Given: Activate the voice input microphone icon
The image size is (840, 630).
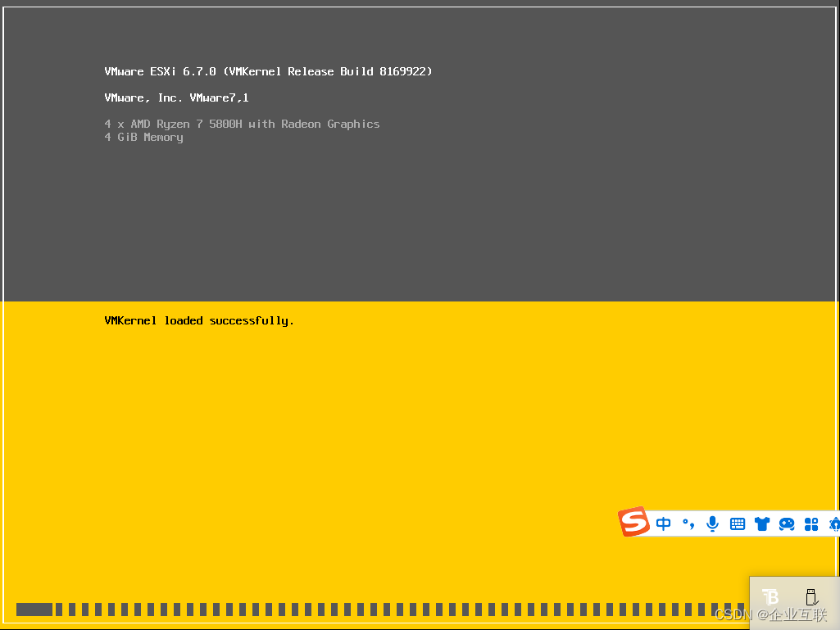Looking at the screenshot, I should 712,523.
